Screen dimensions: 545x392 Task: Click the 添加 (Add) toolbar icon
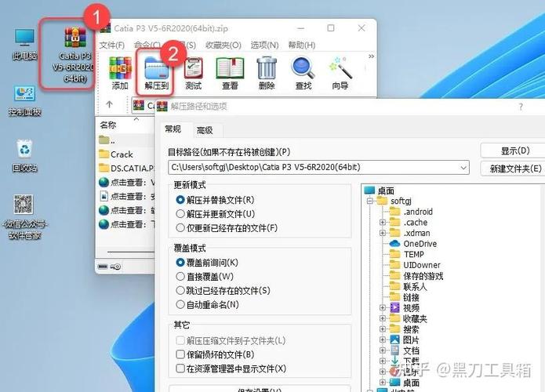coord(120,74)
